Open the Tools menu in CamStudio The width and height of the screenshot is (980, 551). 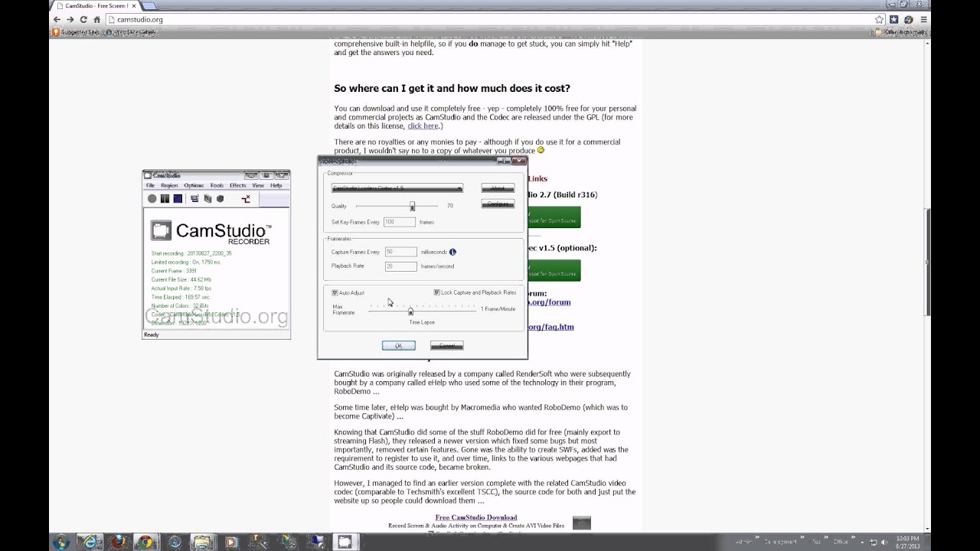(217, 185)
